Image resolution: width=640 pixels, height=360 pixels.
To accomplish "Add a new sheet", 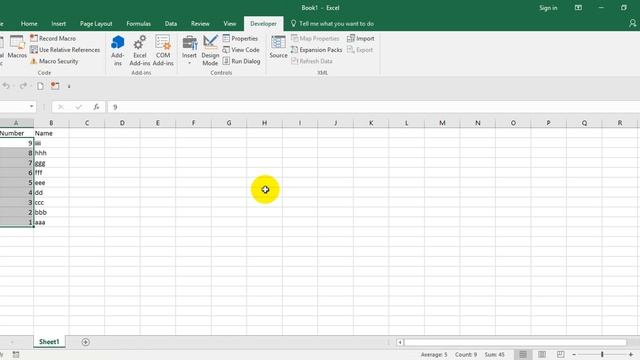I will tap(85, 342).
